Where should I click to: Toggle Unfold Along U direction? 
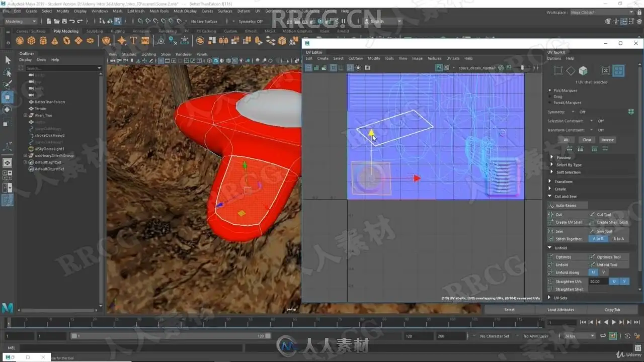coord(593,273)
